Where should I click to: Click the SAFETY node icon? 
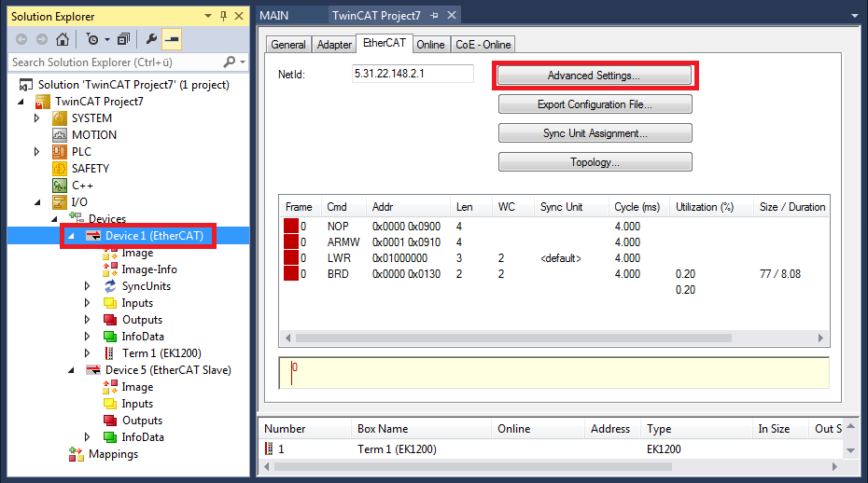point(59,169)
